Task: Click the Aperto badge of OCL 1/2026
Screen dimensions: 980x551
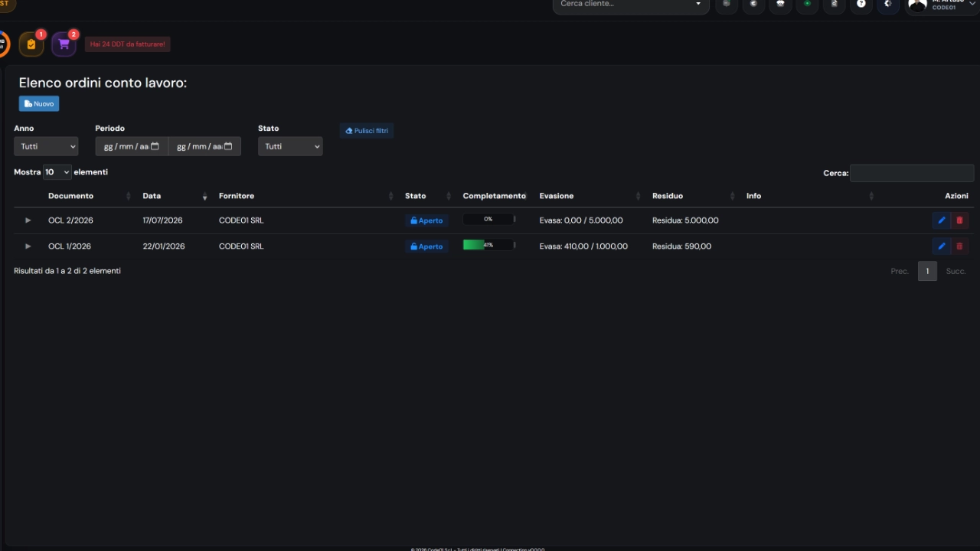Action: (x=426, y=246)
